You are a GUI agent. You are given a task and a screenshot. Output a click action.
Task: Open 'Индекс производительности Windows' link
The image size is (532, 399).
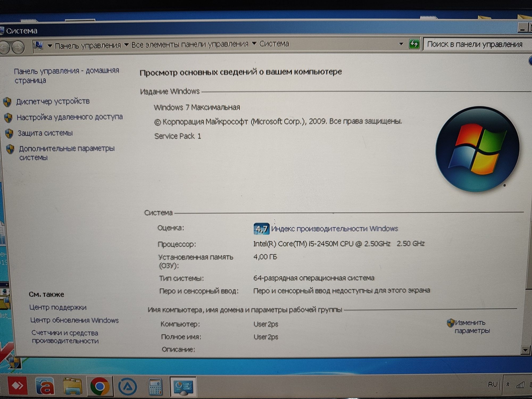point(334,228)
